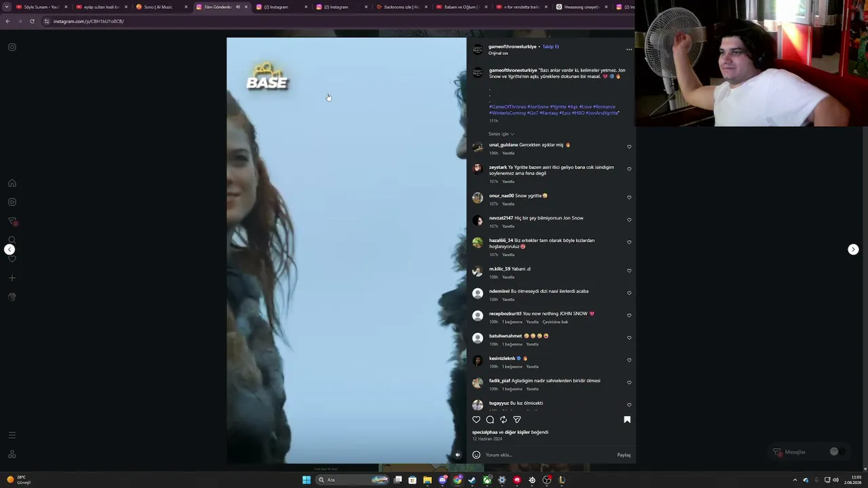Image resolution: width=868 pixels, height=488 pixels.
Task: Switch to the 'Söyle Sunam - YouTube' tab
Action: 41,7
